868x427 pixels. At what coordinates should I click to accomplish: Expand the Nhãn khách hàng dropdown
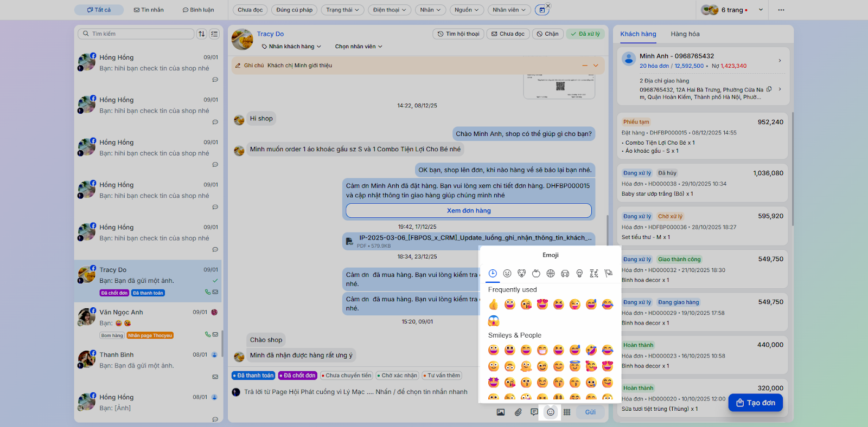click(x=291, y=47)
